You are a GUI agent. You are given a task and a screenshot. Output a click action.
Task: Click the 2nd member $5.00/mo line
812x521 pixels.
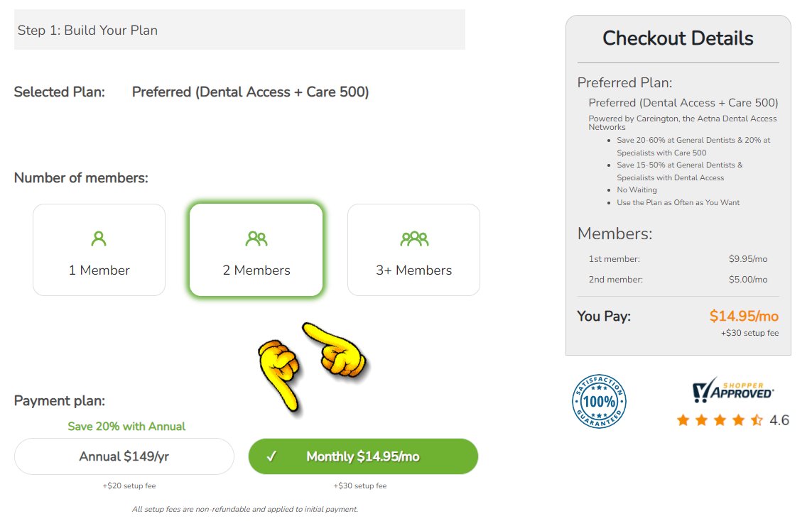[678, 280]
